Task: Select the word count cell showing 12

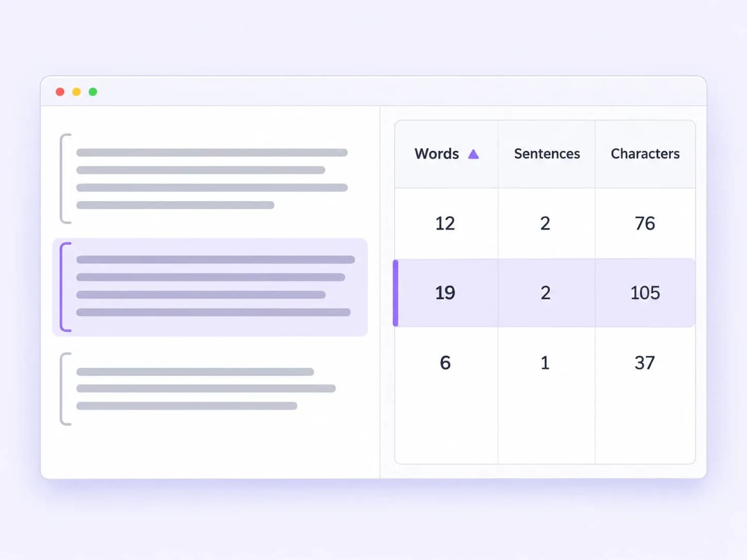Action: coord(445,223)
